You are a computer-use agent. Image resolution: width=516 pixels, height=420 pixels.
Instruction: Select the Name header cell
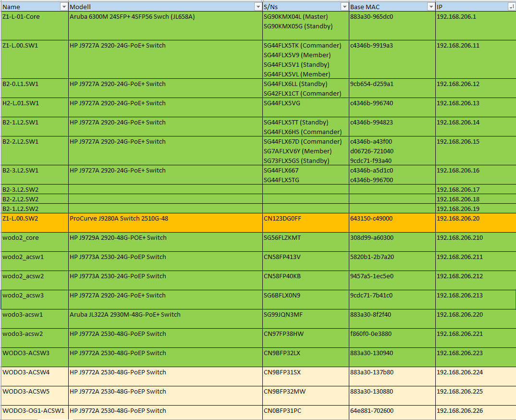35,7
